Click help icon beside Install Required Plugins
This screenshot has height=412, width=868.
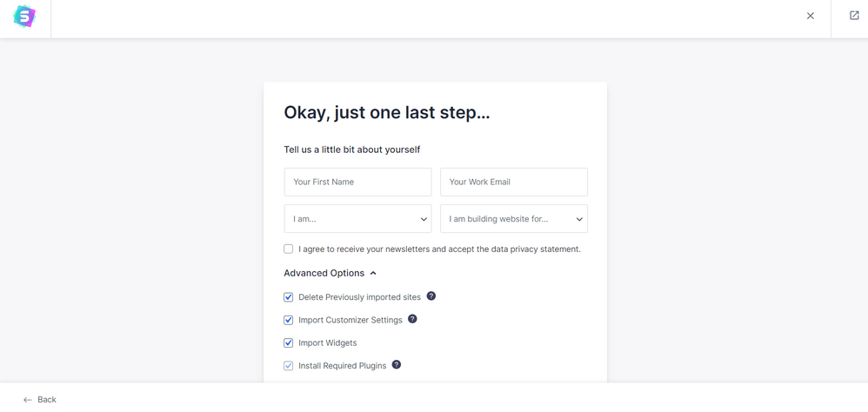pos(397,365)
